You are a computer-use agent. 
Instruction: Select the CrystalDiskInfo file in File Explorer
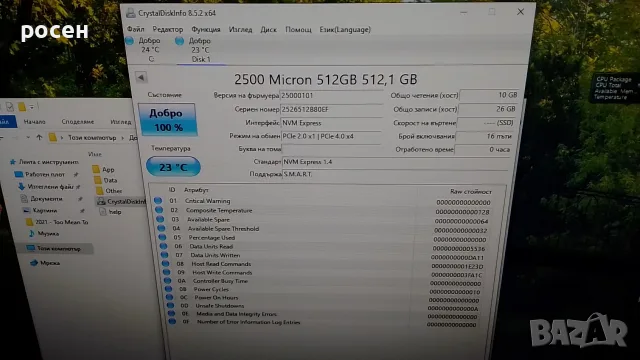(x=121, y=201)
